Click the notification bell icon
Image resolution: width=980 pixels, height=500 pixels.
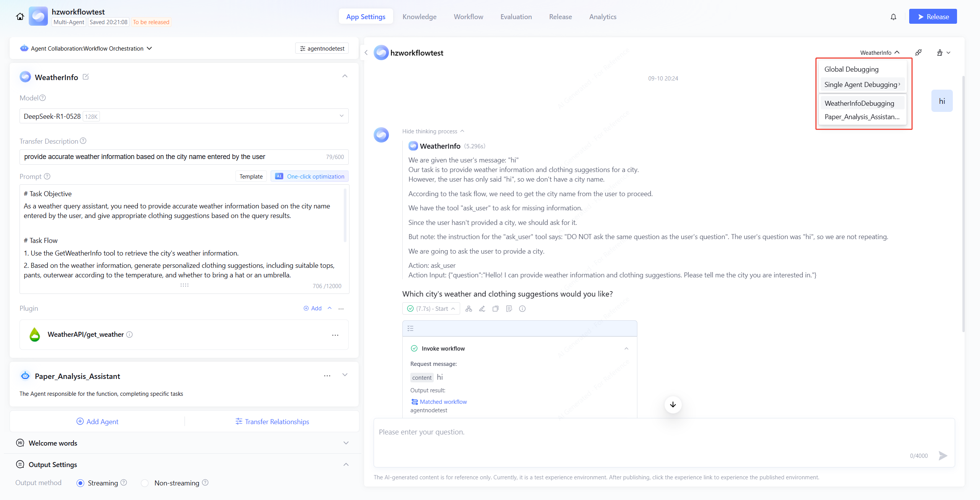(x=893, y=17)
